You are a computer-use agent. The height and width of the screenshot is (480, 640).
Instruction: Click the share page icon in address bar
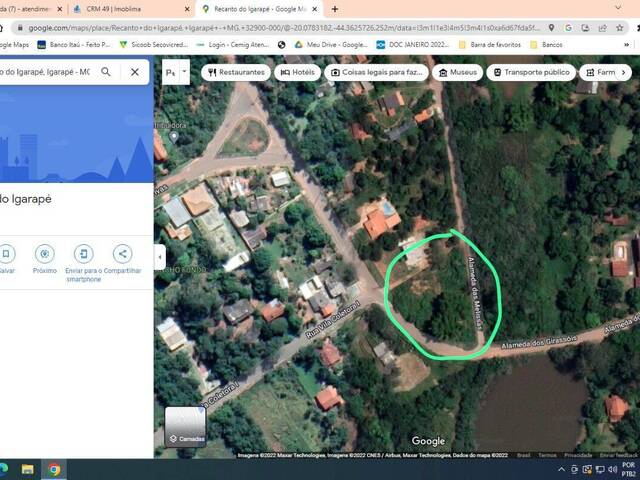pos(602,28)
